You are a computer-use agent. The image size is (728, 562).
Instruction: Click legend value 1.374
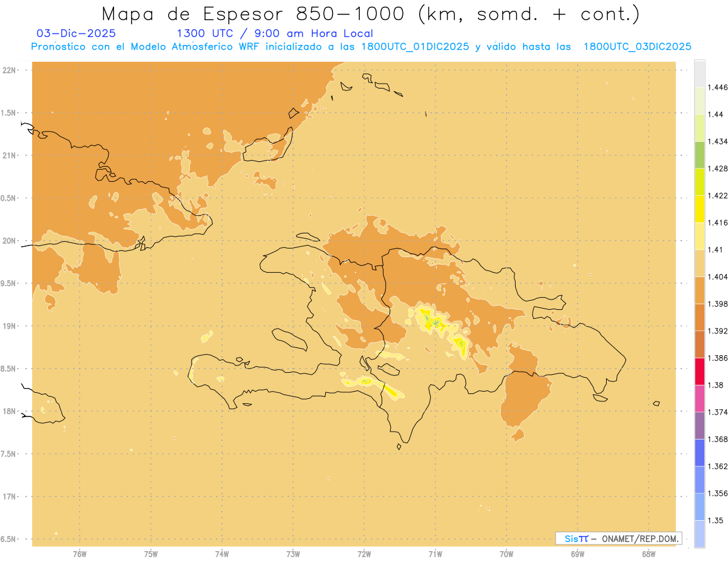click(x=717, y=412)
